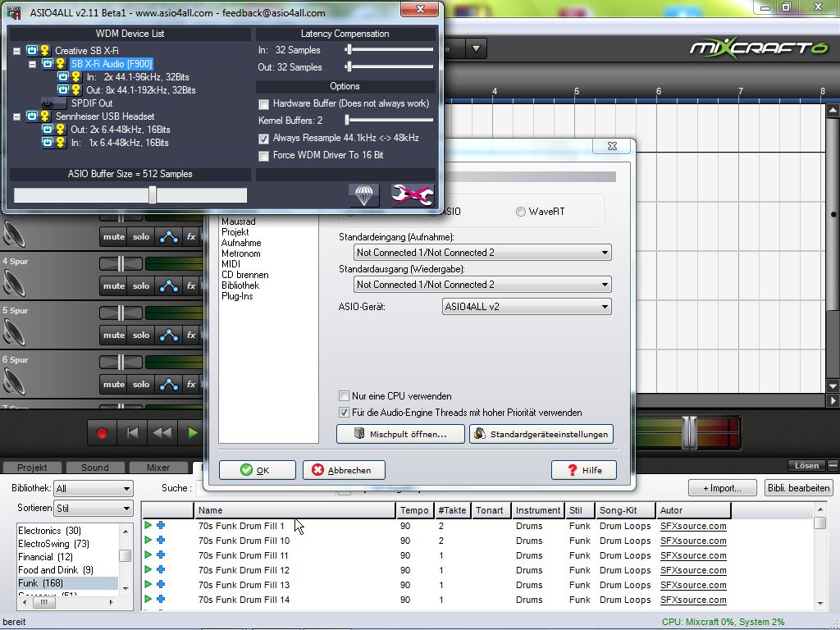Screen dimensions: 840x630
Task: Open fx on 5 Spur track
Action: (x=190, y=336)
